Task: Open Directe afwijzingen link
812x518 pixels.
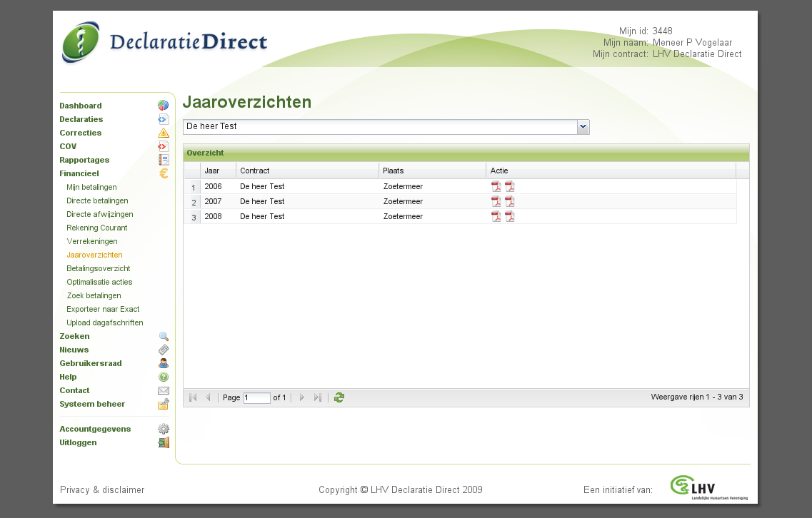Action: coord(100,214)
